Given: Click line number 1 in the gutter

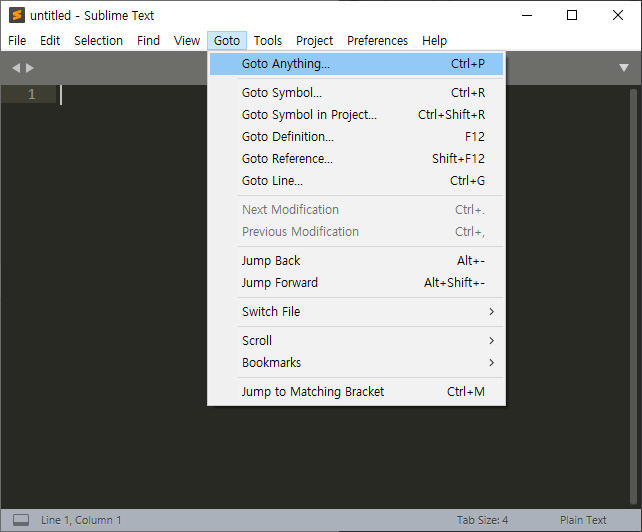Looking at the screenshot, I should [x=32, y=95].
